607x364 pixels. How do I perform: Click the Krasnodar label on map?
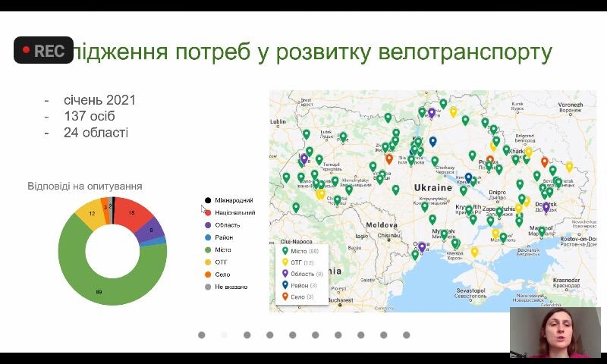(x=566, y=280)
